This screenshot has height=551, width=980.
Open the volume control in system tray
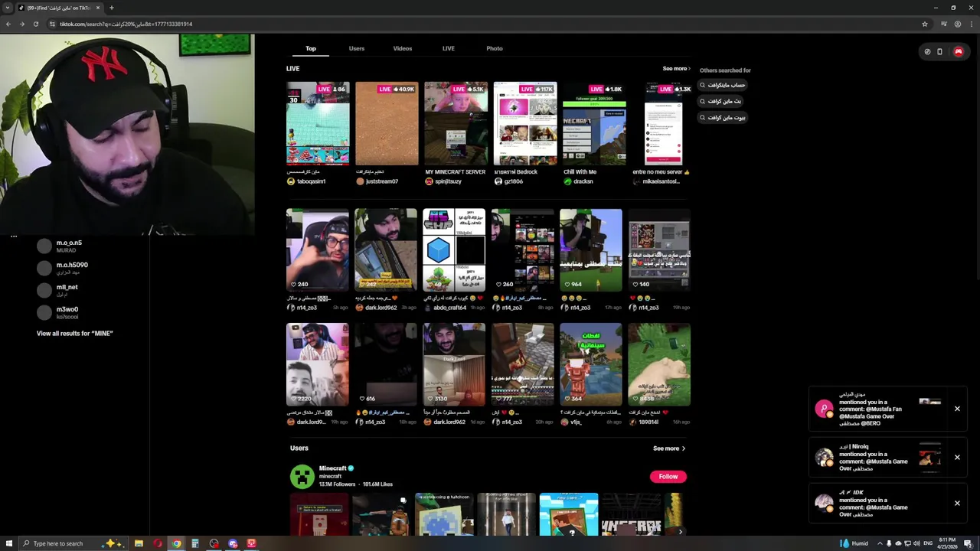[916, 543]
